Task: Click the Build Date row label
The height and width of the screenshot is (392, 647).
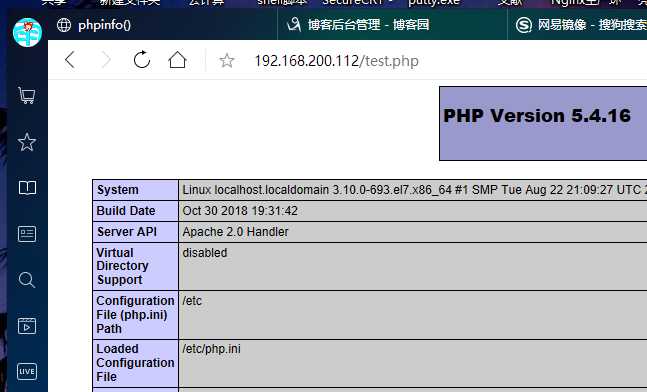Action: [x=126, y=211]
